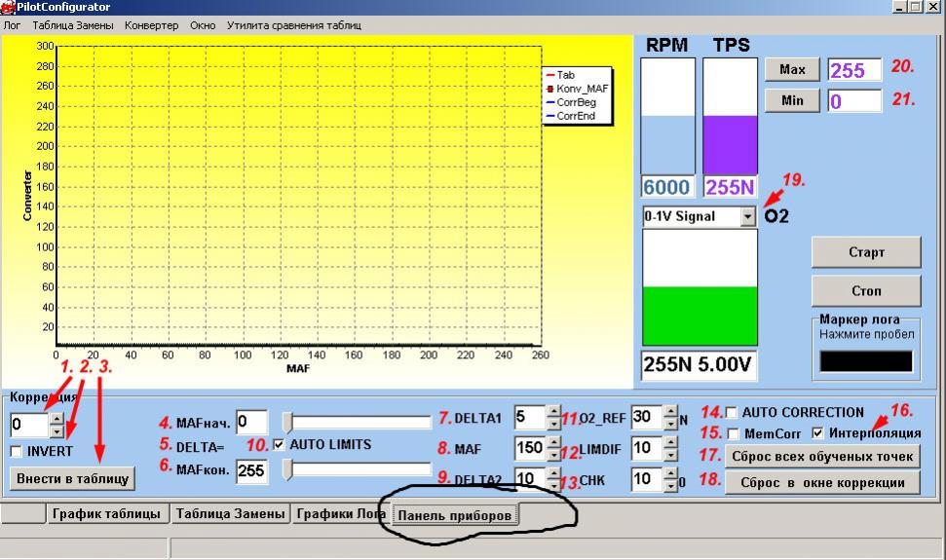Toggle AUTO LIMITS checkbox
The width and height of the screenshot is (946, 560).
(279, 444)
